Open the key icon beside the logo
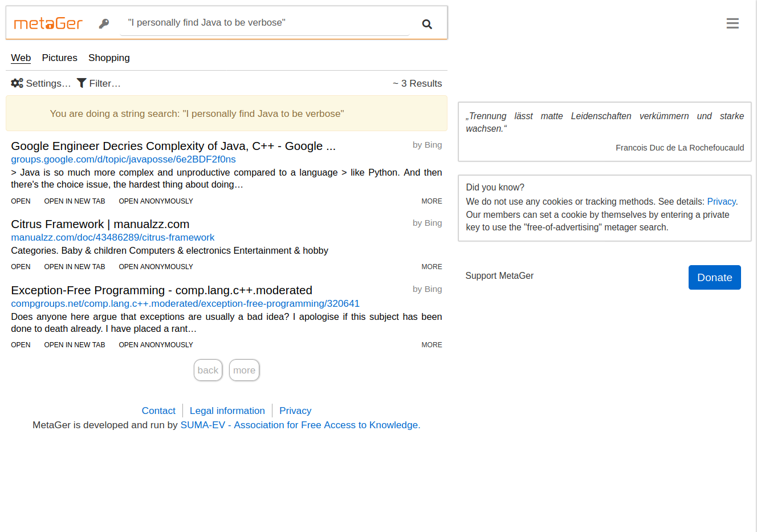The height and width of the screenshot is (532, 757). tap(104, 23)
